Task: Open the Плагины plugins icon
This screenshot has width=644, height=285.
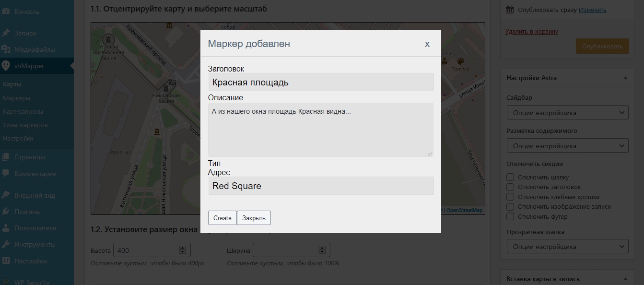Action: point(7,211)
